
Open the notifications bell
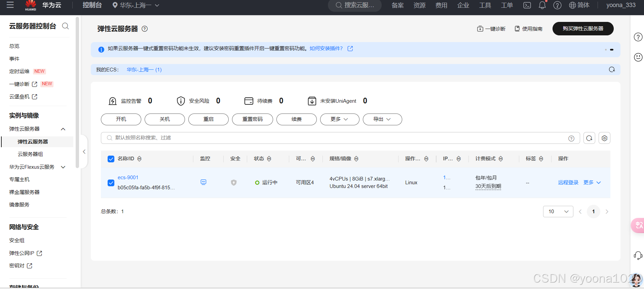pyautogui.click(x=542, y=5)
